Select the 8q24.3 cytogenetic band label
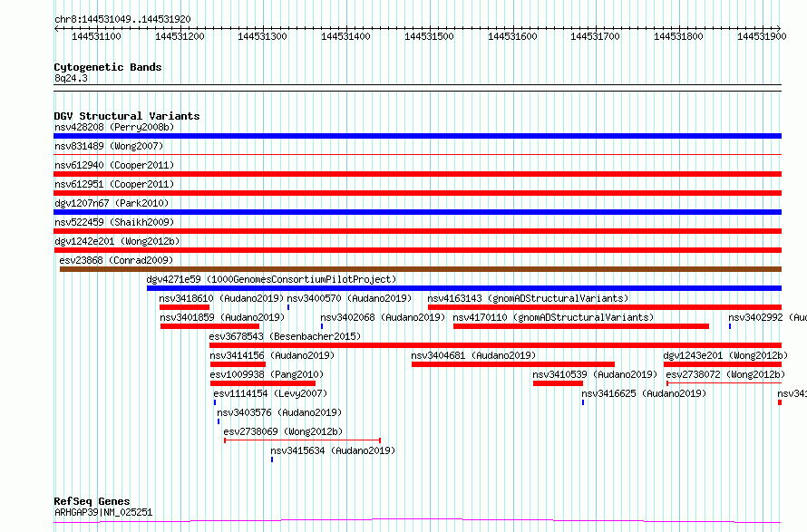 click(x=71, y=78)
